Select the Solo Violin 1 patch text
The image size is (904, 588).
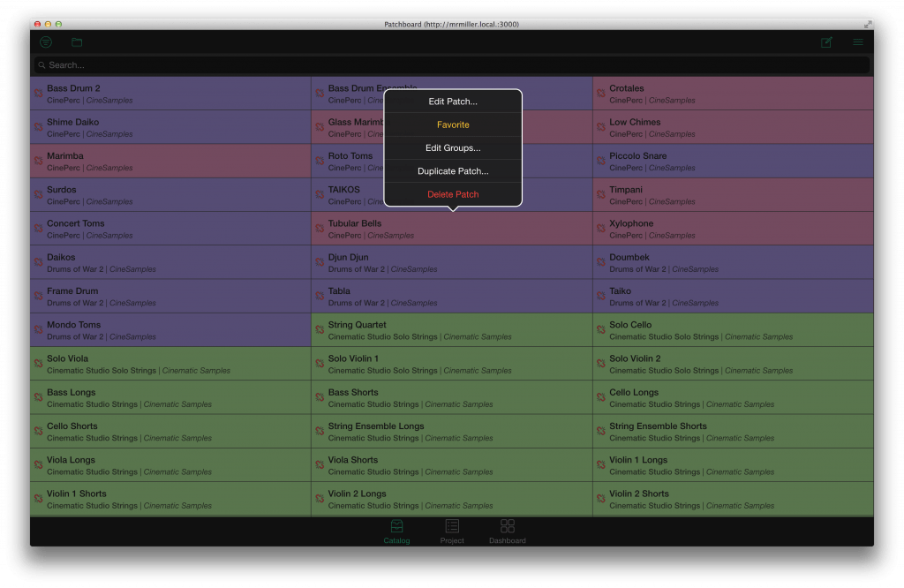(353, 358)
